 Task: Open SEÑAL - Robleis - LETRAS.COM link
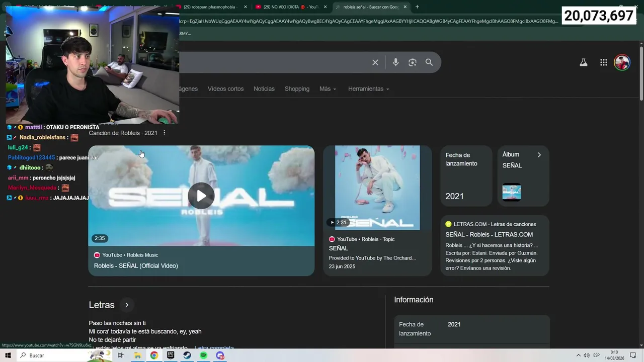pyautogui.click(x=489, y=234)
